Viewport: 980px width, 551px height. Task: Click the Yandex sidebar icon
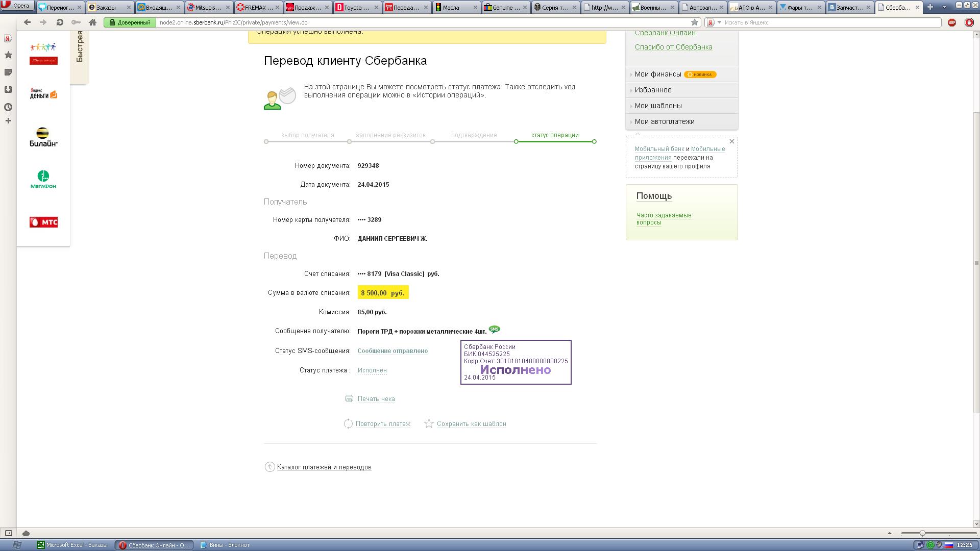(x=8, y=38)
